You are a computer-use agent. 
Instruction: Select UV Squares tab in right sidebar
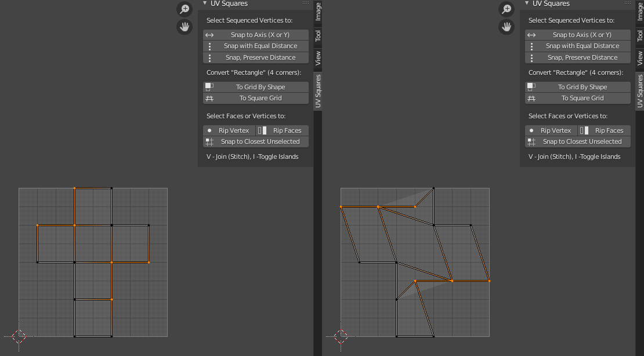click(640, 91)
